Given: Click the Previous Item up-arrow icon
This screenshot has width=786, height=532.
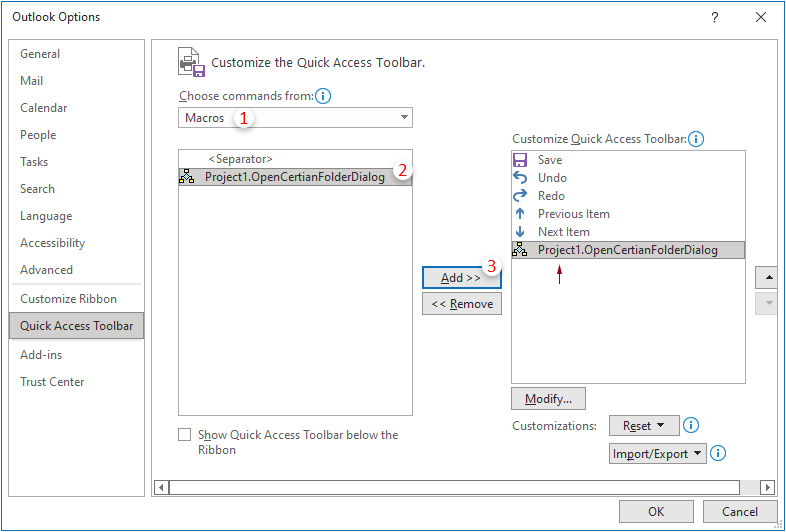Looking at the screenshot, I should click(x=520, y=214).
